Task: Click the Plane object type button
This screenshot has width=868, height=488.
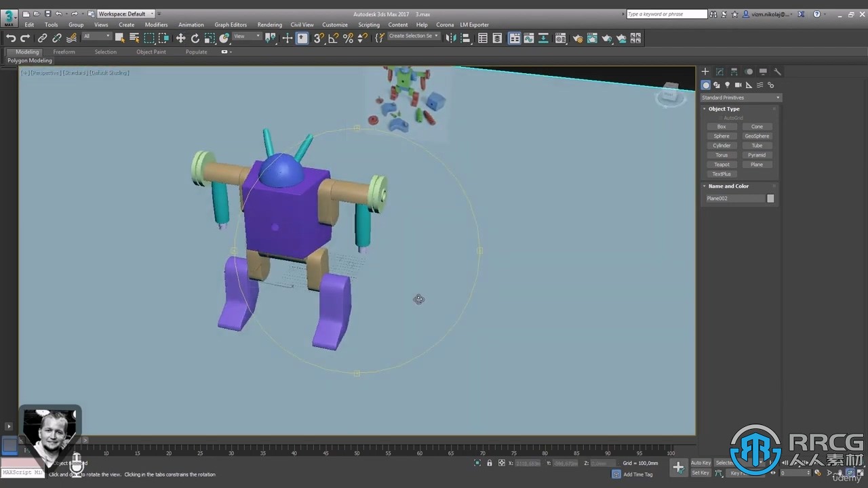Action: click(x=757, y=165)
